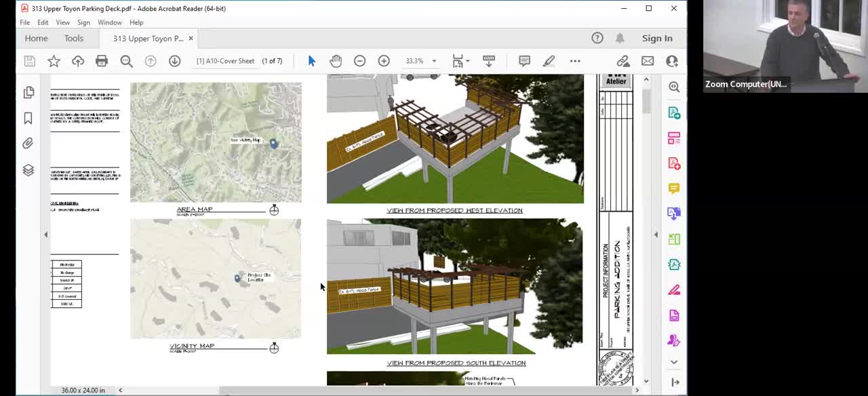This screenshot has height=396, width=868.
Task: Share a link to this file
Action: pos(623,61)
